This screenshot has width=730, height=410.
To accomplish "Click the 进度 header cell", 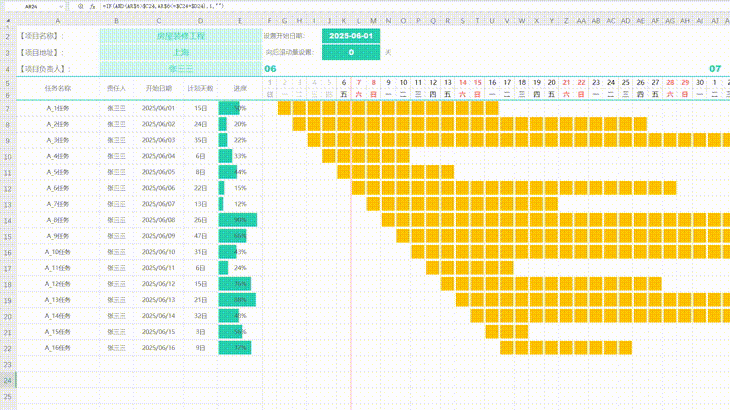I will coord(240,88).
